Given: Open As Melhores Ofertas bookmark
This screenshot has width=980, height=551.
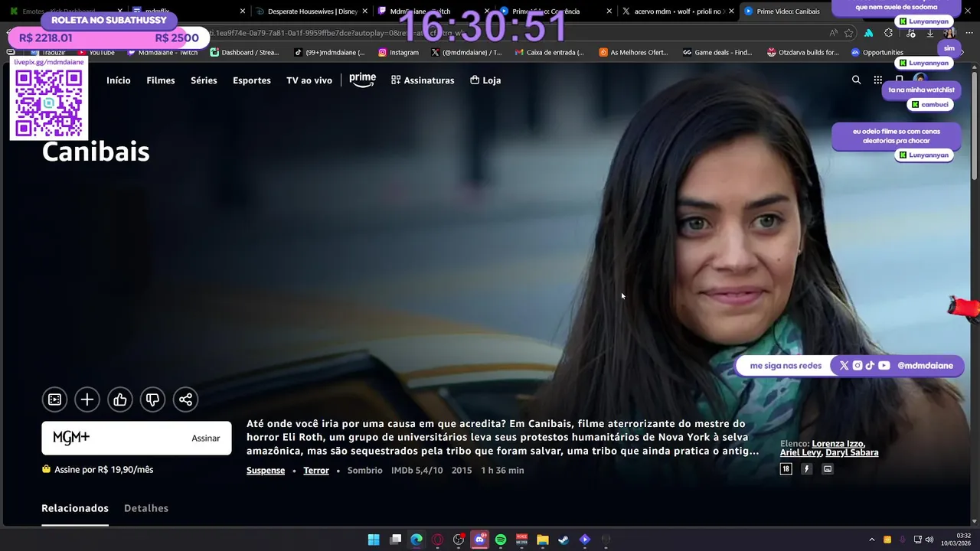Looking at the screenshot, I should tap(633, 53).
